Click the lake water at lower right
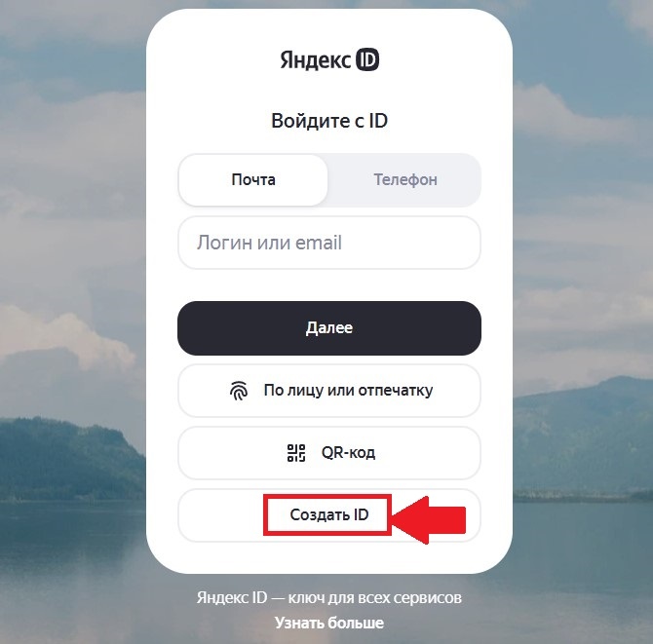 583,562
